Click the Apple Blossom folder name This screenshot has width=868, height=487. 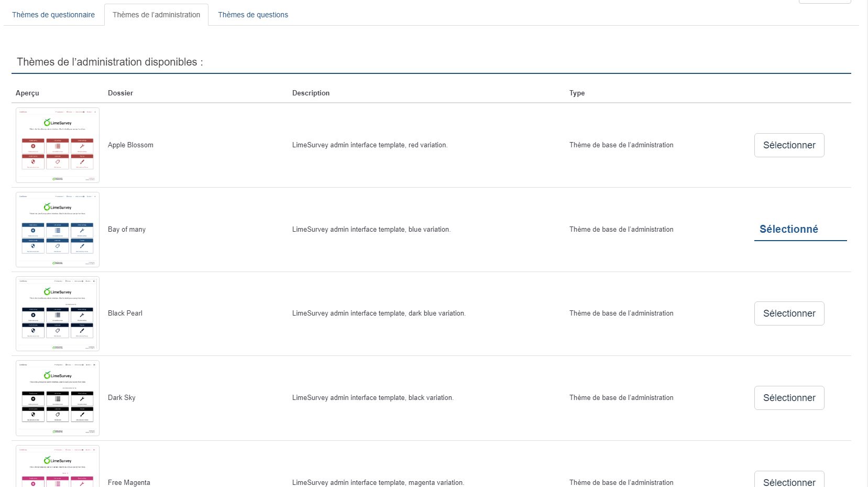coord(130,145)
